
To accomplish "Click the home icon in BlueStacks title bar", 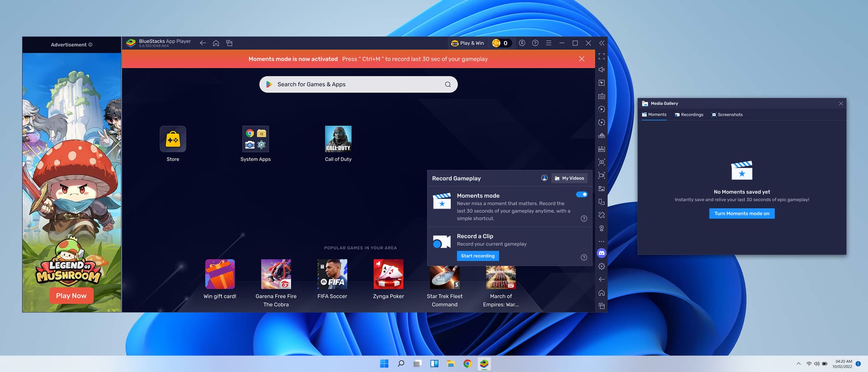I will click(216, 43).
